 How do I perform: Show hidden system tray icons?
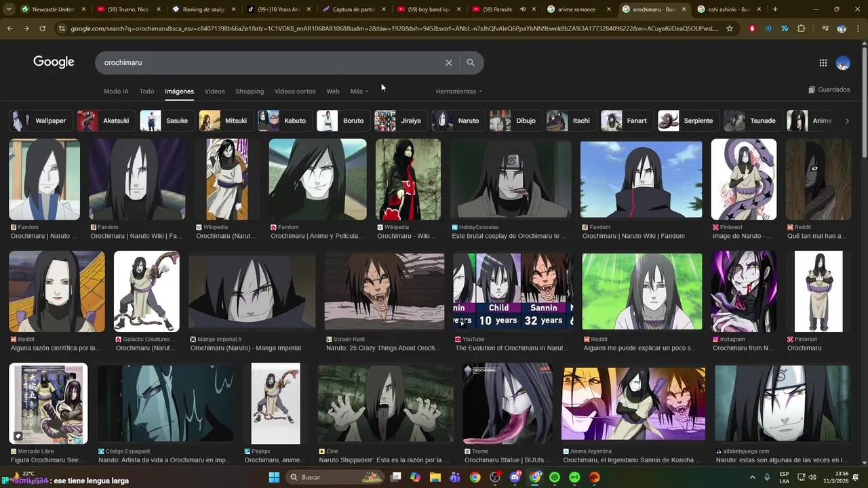pyautogui.click(x=752, y=477)
